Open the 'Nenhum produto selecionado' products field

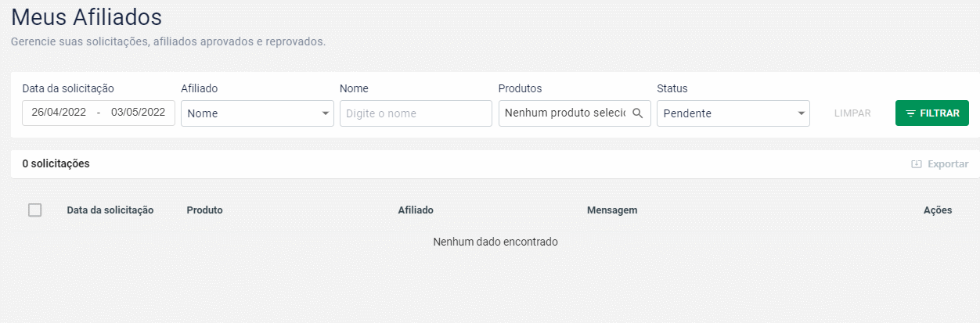pos(564,113)
